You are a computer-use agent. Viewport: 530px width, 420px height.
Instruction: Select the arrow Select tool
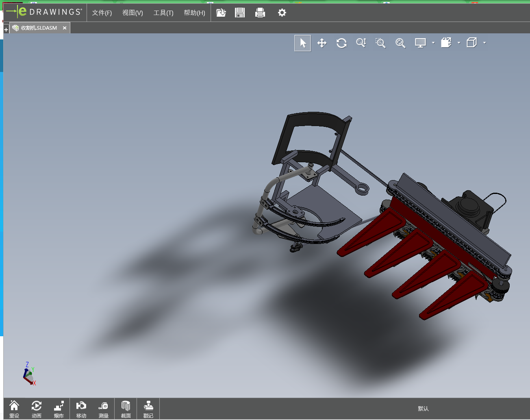tap(303, 43)
